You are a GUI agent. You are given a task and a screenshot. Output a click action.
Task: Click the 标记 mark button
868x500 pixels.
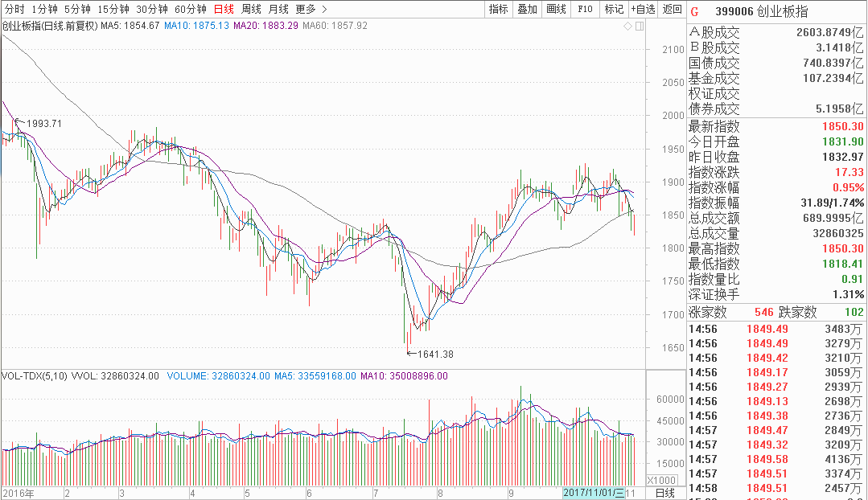(x=614, y=10)
